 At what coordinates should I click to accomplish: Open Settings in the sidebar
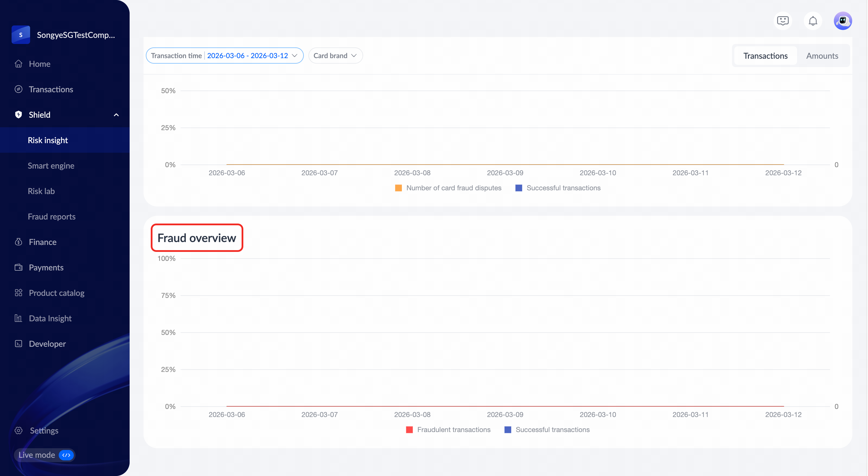tap(44, 431)
